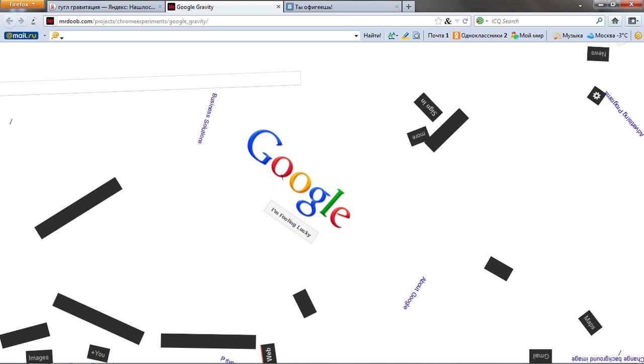644x364 pixels.
Task: Click the rotated Sign in button
Action: tap(428, 107)
